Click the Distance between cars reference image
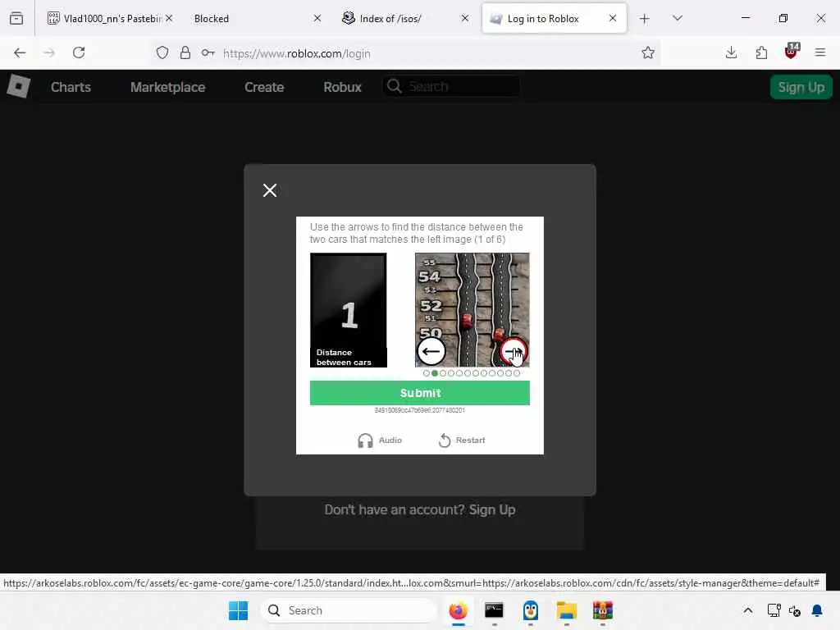The image size is (840, 630). coord(348,310)
